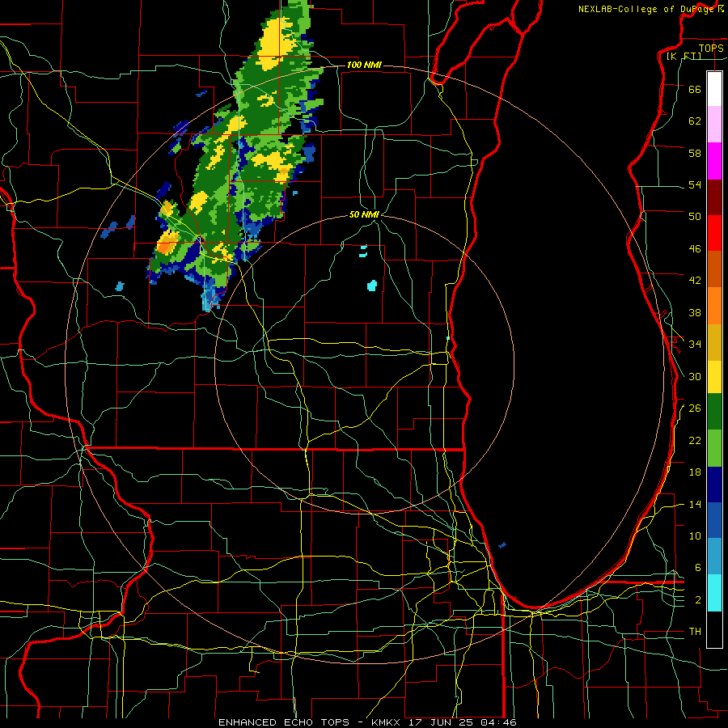This screenshot has height=728, width=728.
Task: Select the maroon legend swatch below 54
Action: click(714, 197)
